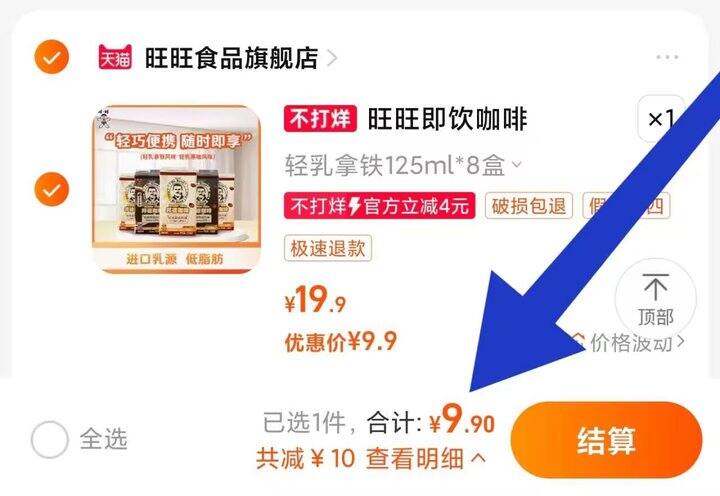
Task: Tap the 破损包退 service tag
Action: (529, 205)
